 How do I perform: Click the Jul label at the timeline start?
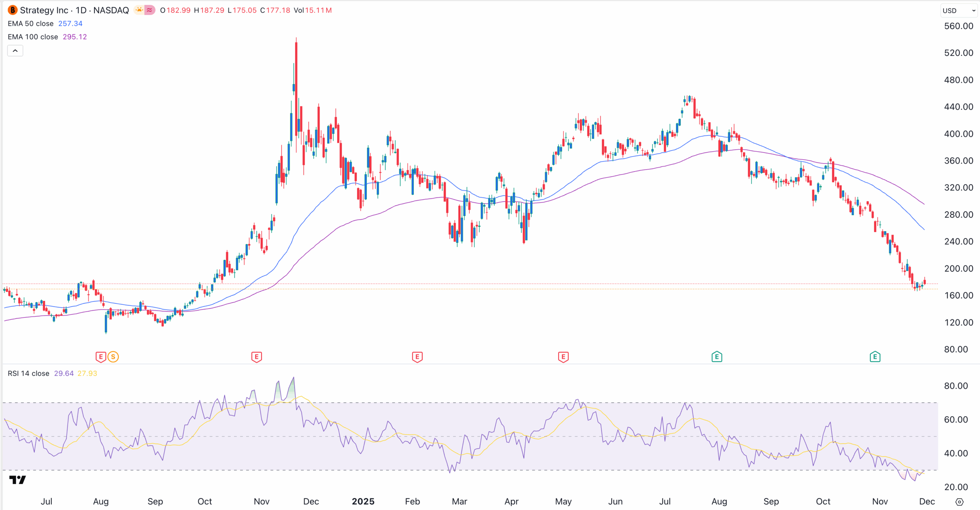pos(46,501)
